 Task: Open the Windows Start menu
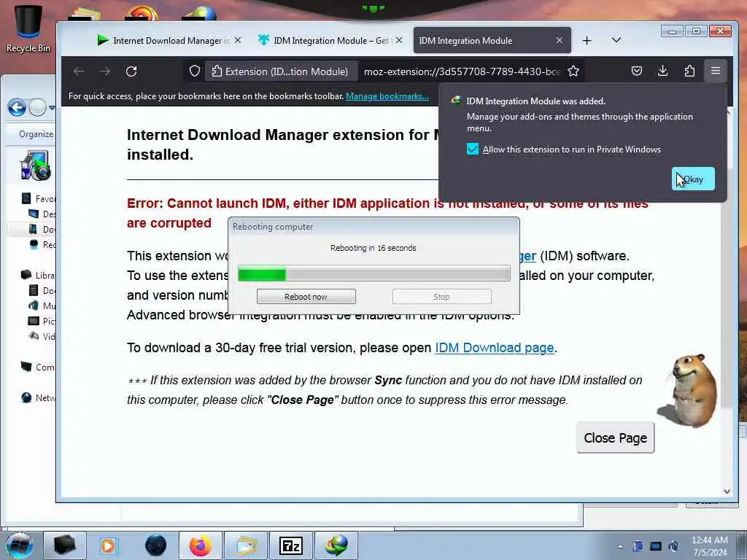19,545
